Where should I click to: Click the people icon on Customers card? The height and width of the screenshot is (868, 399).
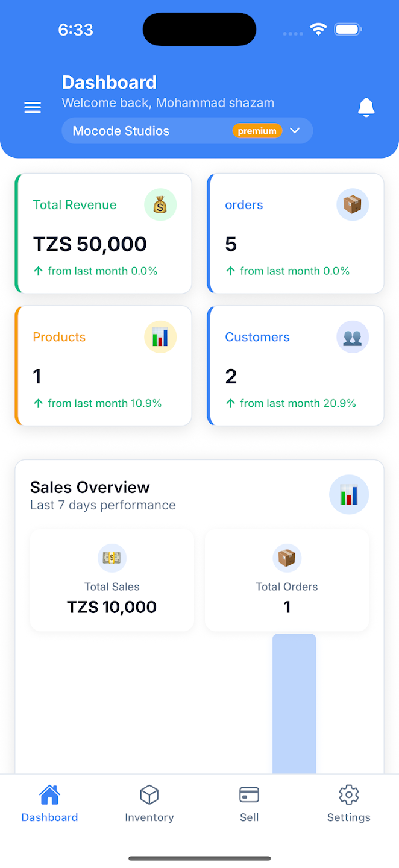352,337
